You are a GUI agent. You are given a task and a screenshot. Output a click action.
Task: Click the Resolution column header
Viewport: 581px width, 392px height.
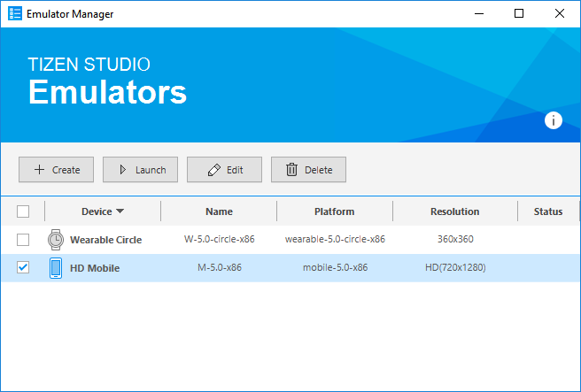pos(454,211)
